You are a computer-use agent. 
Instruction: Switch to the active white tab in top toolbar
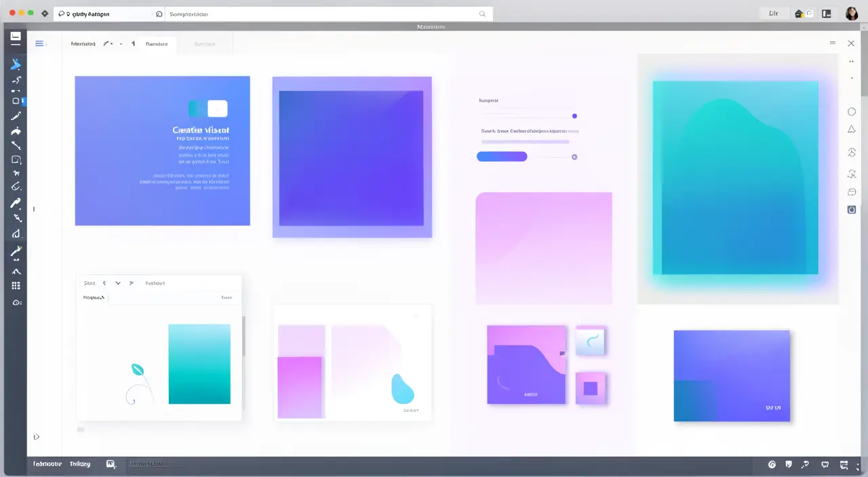[x=157, y=44]
